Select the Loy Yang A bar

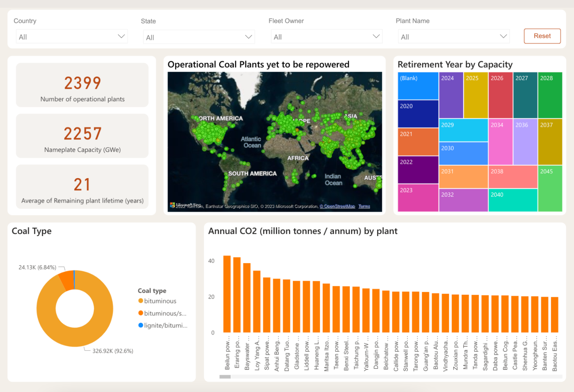point(257,301)
